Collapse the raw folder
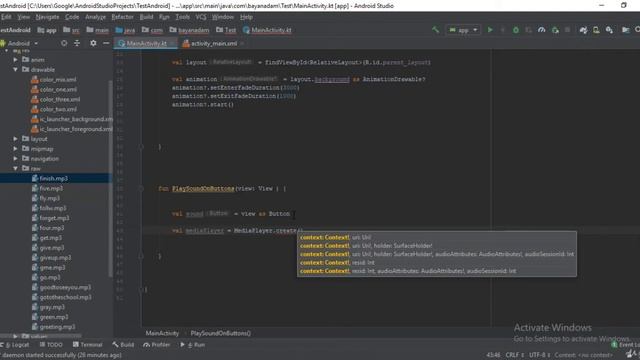Viewport: 640px width, 360px height. (16, 168)
